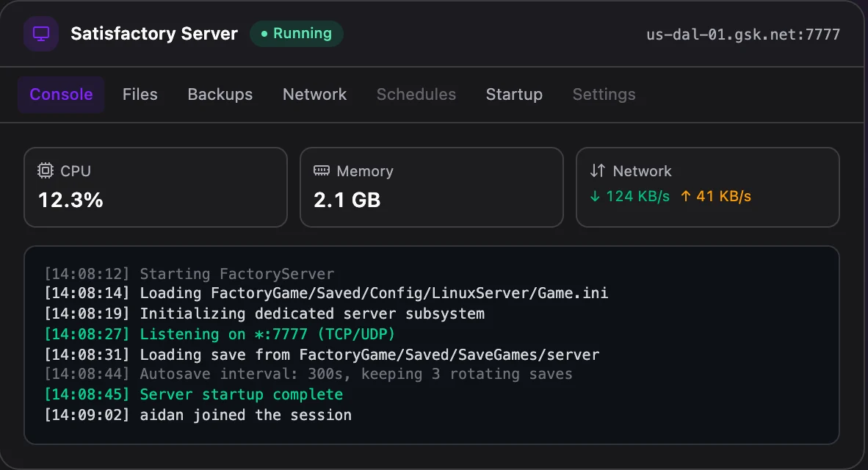Click log line Starting FactoryServer

point(189,274)
